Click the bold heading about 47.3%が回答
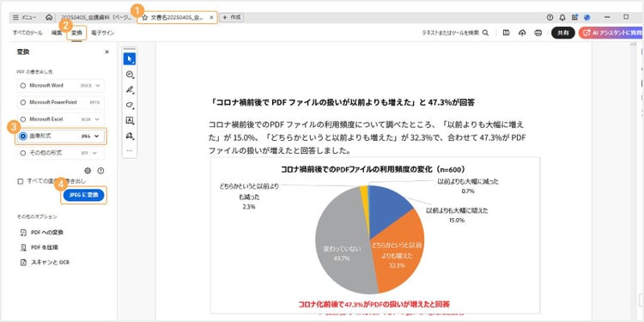The height and width of the screenshot is (322, 644). click(x=342, y=103)
